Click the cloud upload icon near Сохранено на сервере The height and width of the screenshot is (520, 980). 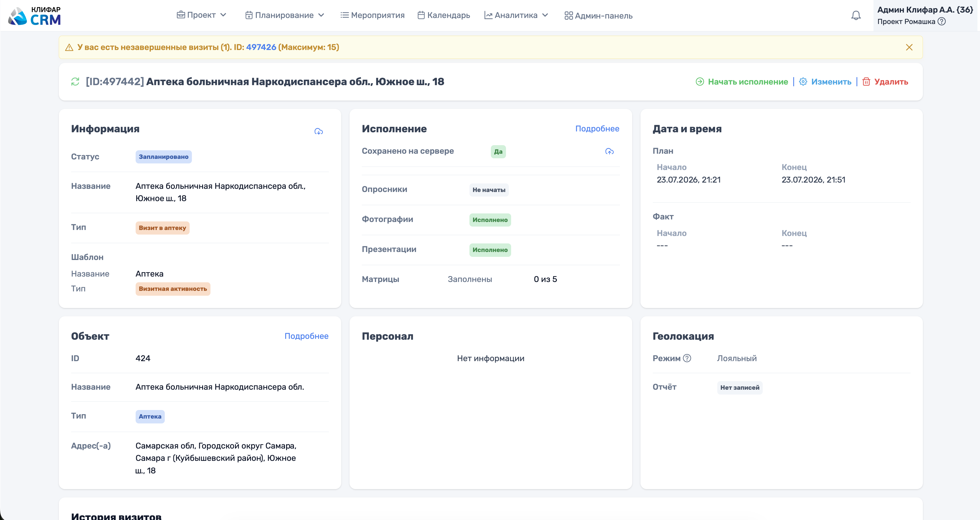(x=609, y=151)
